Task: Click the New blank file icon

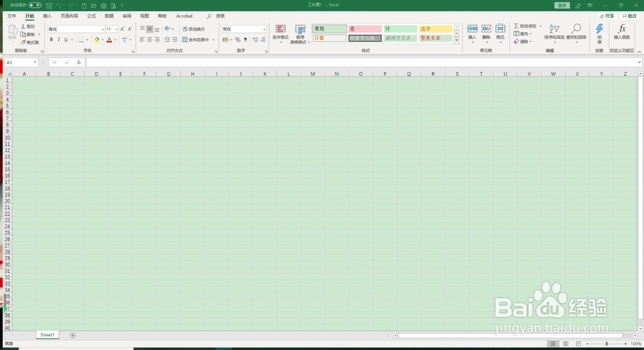Action: (84, 6)
